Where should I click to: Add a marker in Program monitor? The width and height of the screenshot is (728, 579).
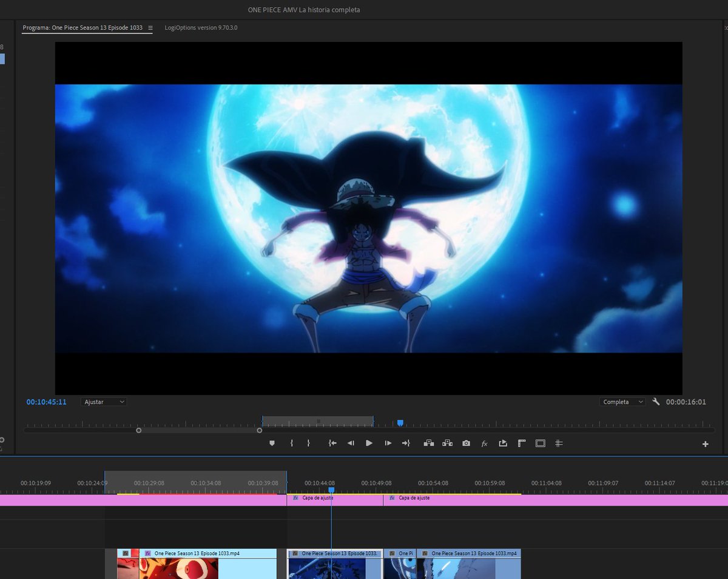(272, 444)
